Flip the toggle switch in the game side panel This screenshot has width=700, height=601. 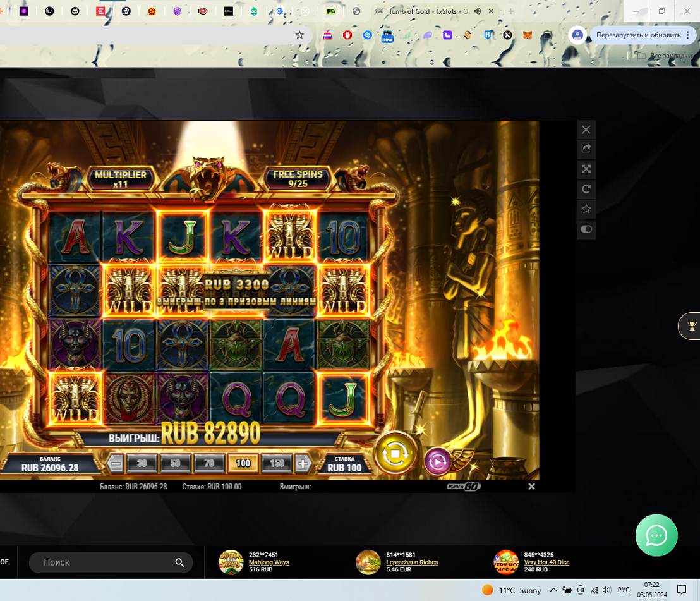tap(586, 229)
